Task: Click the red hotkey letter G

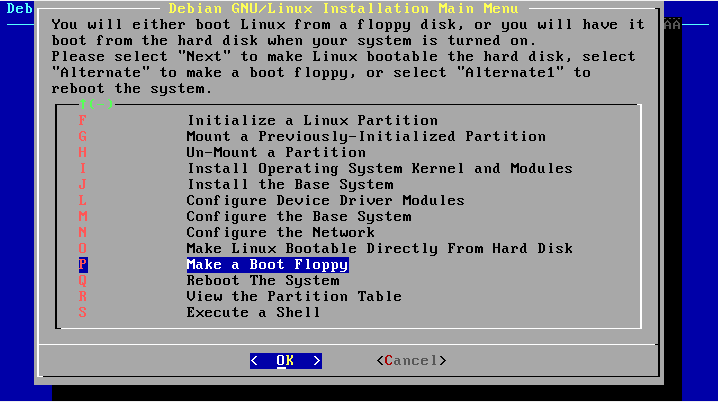Action: (82, 136)
